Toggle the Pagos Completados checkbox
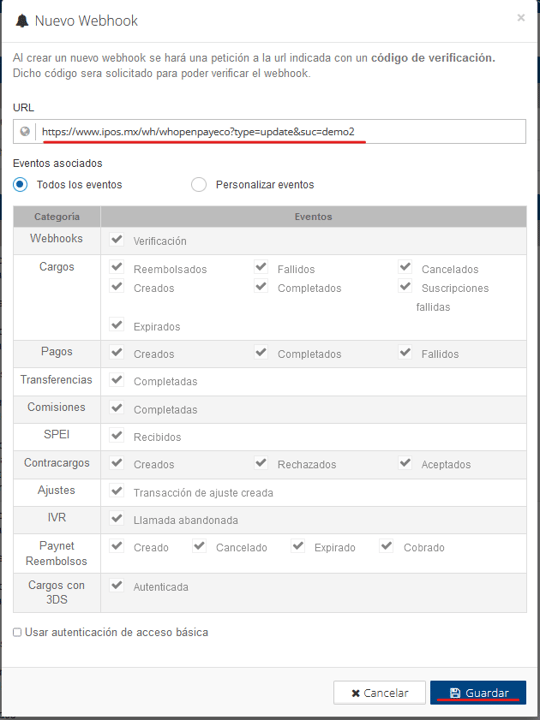Screen dimensions: 540x720 point(261,352)
